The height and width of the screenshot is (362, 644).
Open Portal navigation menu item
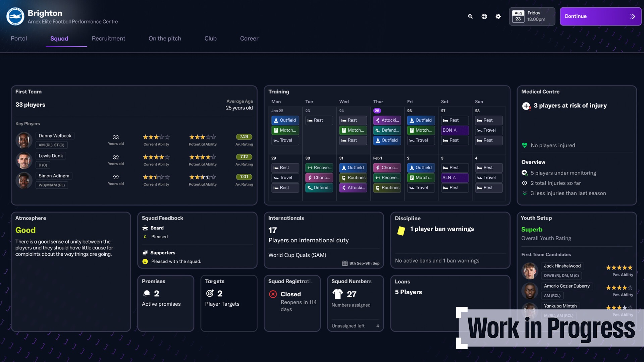18,38
